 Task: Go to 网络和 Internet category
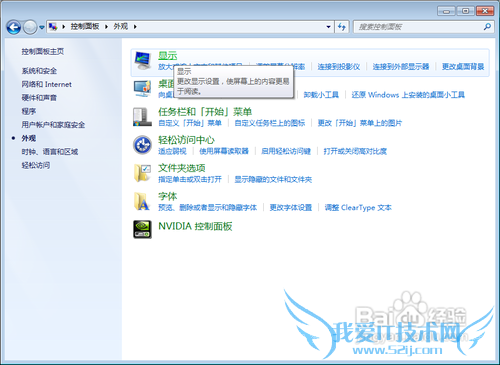point(47,84)
